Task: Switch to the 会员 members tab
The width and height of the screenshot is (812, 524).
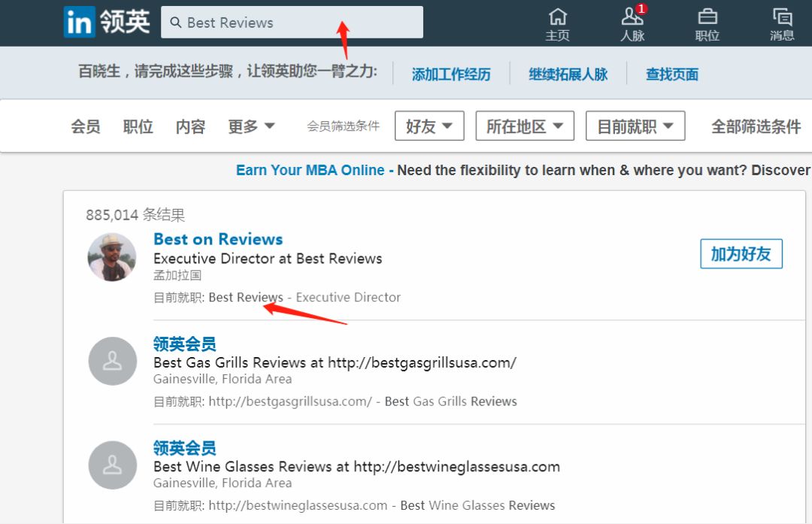Action: click(x=86, y=126)
